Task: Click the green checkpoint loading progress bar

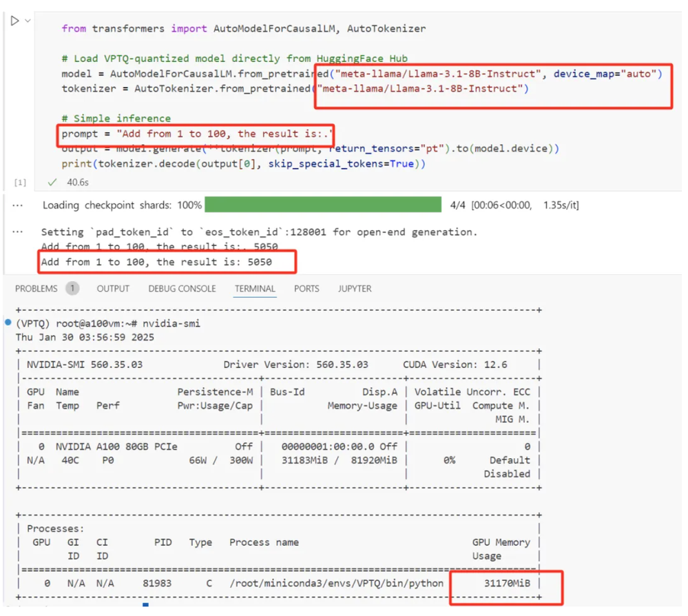Action: (323, 205)
